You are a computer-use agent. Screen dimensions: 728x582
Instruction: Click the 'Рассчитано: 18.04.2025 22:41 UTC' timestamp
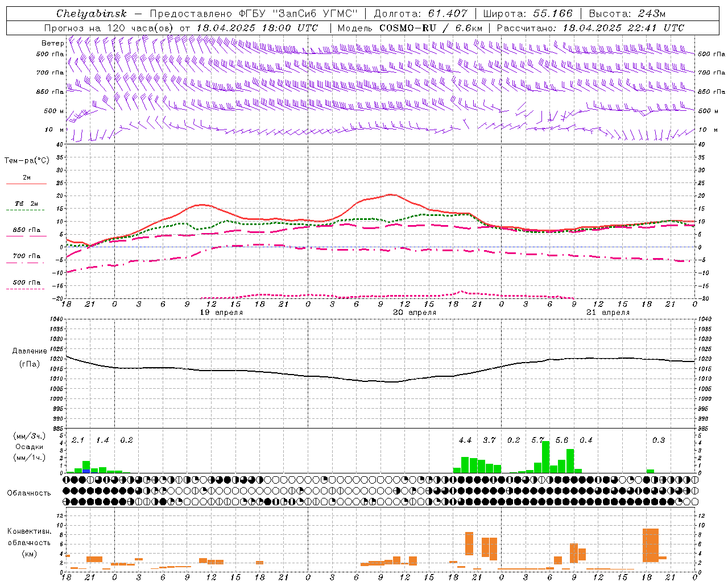[x=590, y=28]
